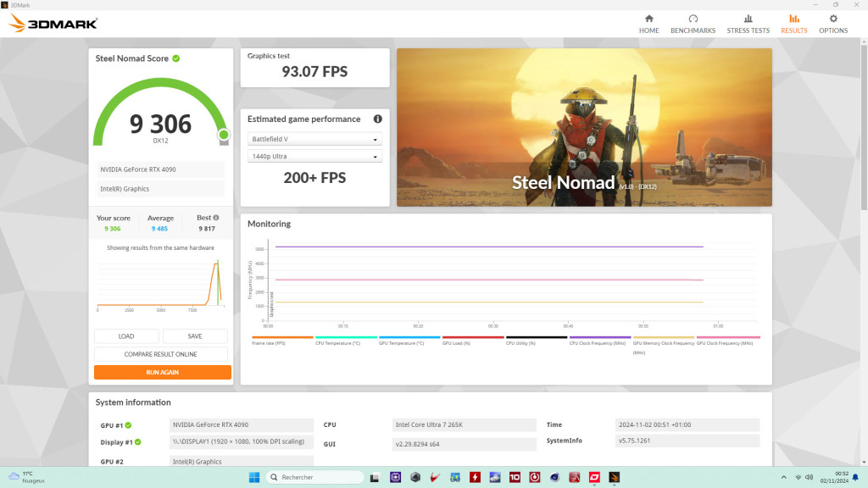Click the orange RUN AGAIN button

(162, 373)
